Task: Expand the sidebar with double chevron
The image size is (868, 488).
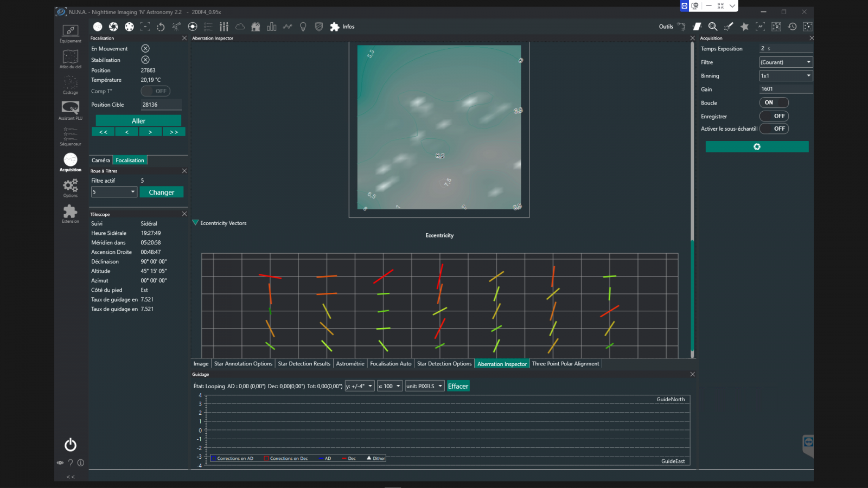Action: [71, 477]
